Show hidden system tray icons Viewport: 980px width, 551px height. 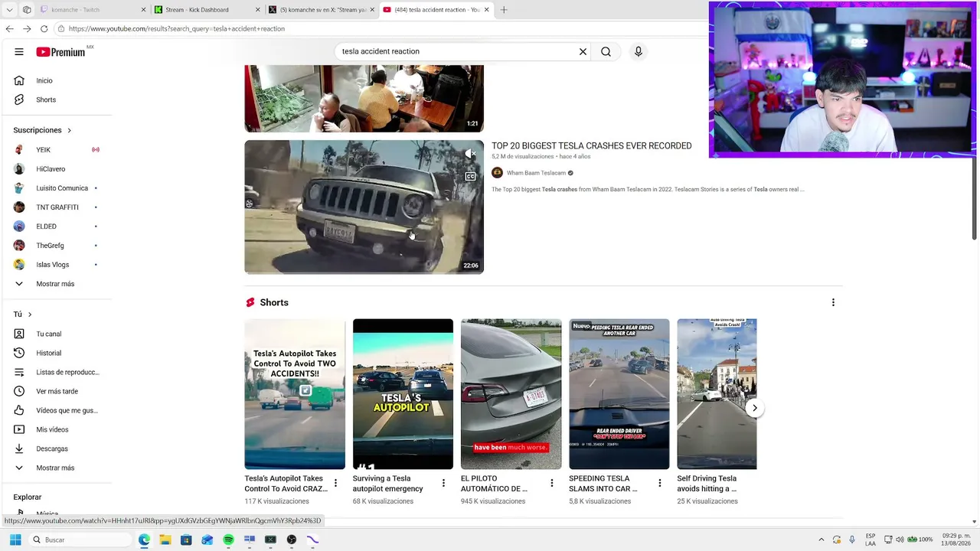coord(822,540)
